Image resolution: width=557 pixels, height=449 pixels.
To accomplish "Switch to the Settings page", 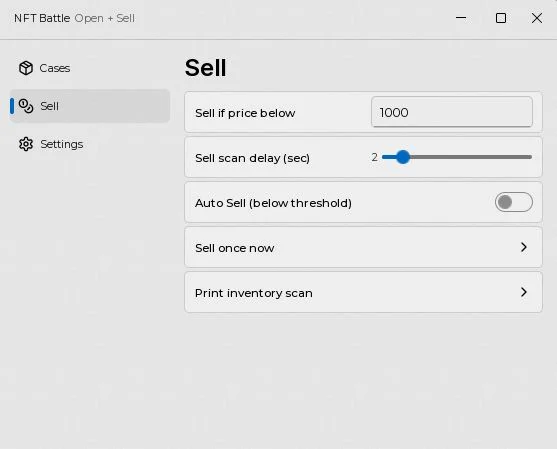I will point(90,144).
